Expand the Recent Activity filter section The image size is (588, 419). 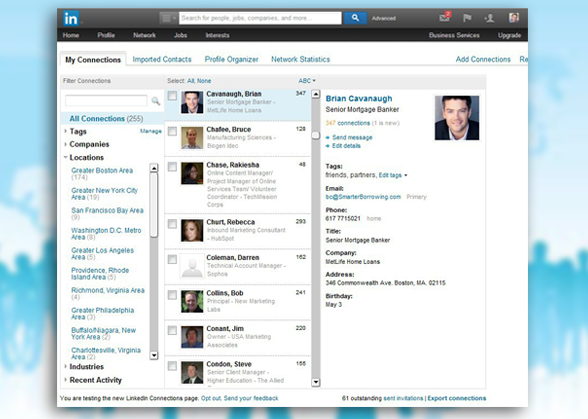tap(93, 380)
